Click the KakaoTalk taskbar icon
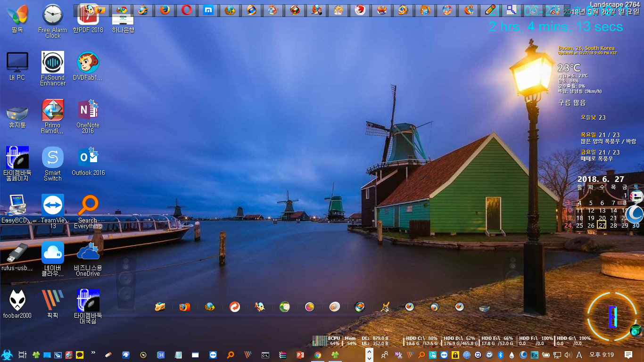This screenshot has height=362, width=644. (79, 355)
